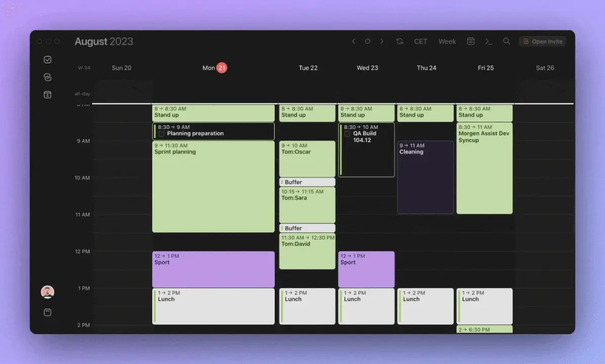Open the contacts sidebar panel
The width and height of the screenshot is (605, 364).
(x=47, y=95)
